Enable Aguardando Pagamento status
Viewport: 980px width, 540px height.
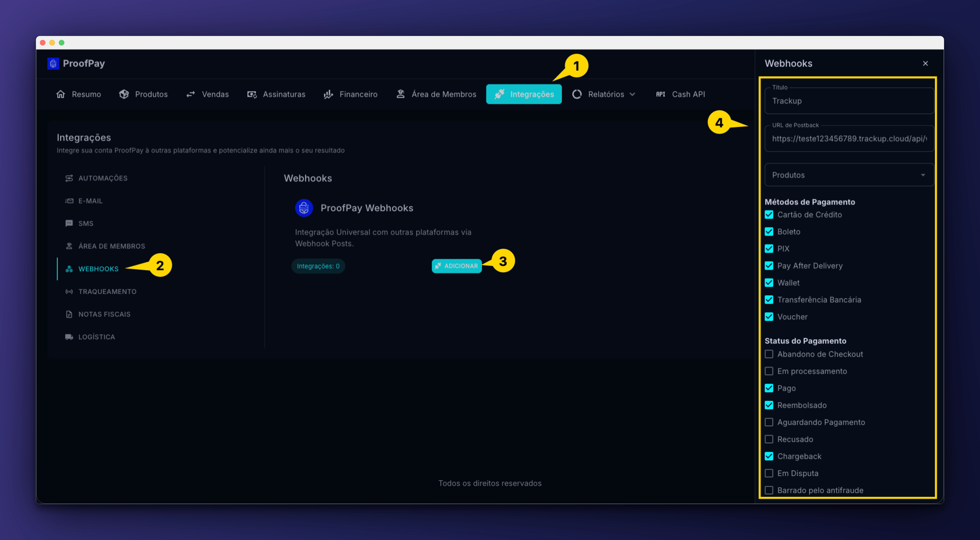point(769,422)
